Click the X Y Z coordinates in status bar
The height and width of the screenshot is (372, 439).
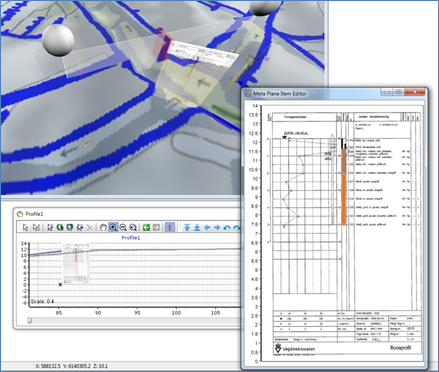tap(71, 366)
